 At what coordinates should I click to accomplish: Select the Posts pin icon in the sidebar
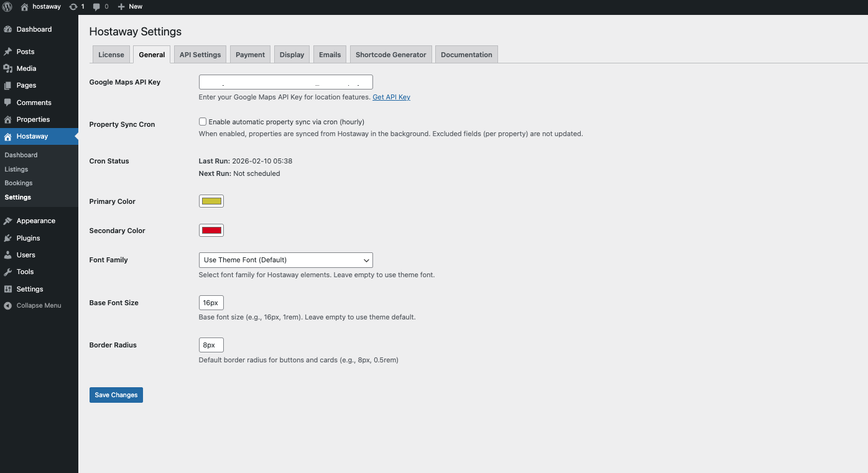[8, 52]
